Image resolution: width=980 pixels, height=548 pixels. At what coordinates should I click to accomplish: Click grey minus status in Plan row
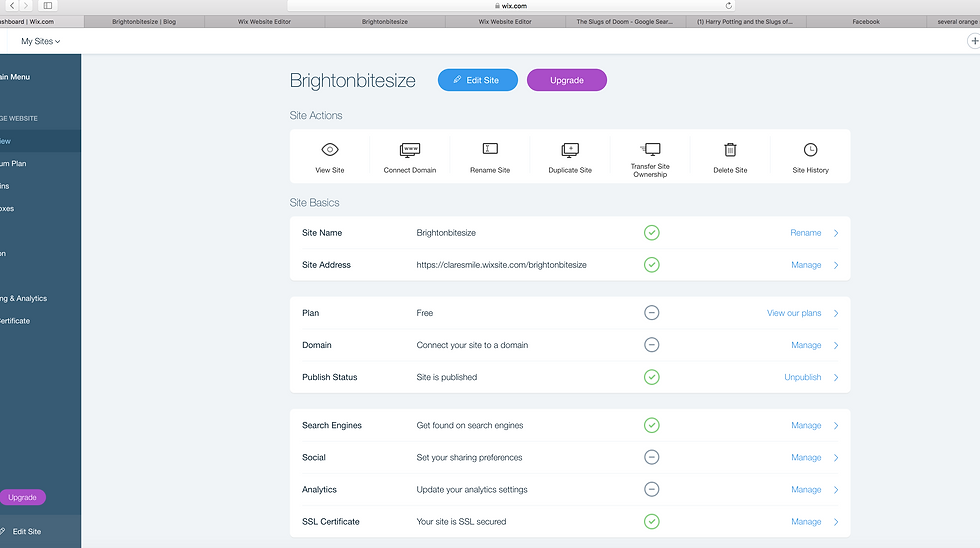(x=652, y=313)
